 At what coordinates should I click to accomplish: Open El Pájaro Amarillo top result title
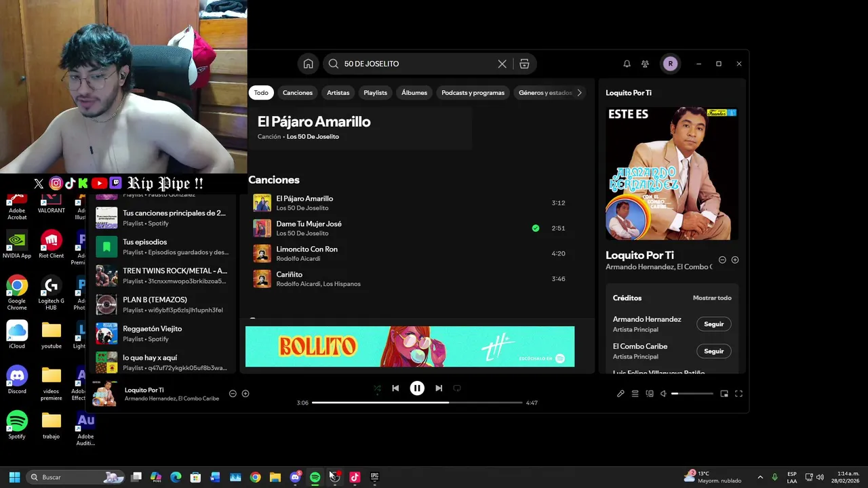[x=314, y=122]
